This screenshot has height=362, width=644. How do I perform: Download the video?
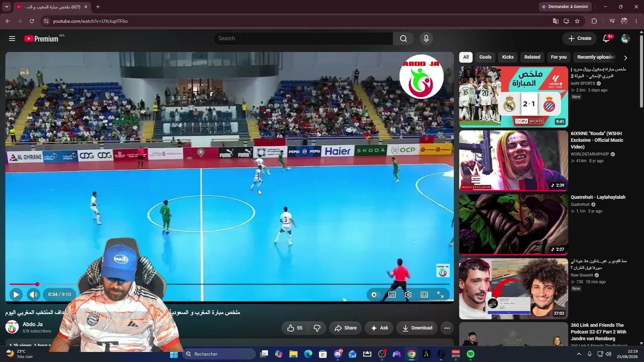coord(417,328)
